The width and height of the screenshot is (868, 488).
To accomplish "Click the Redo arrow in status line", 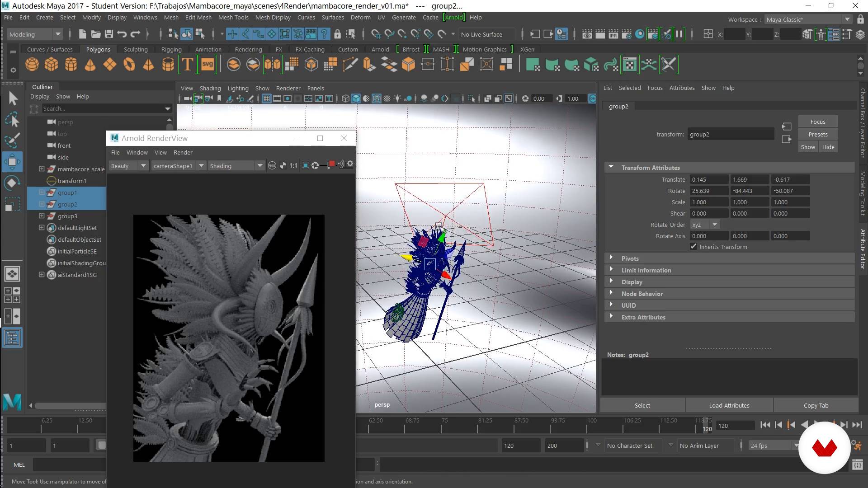I will 135,34.
